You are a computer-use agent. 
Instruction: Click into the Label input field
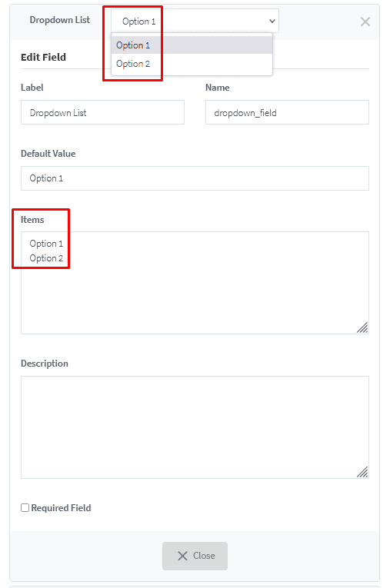[x=102, y=112]
